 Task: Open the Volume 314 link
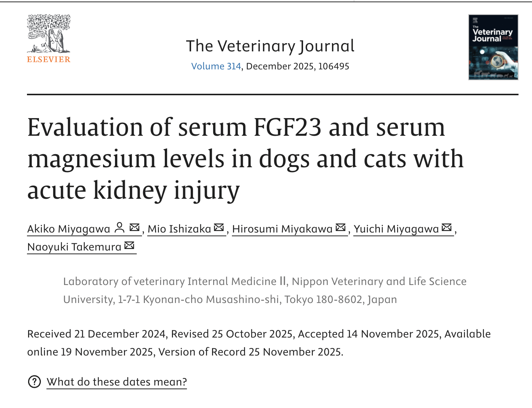click(216, 66)
